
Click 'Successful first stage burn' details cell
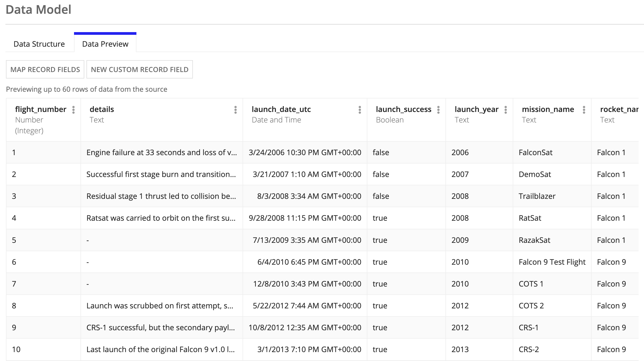pyautogui.click(x=162, y=174)
